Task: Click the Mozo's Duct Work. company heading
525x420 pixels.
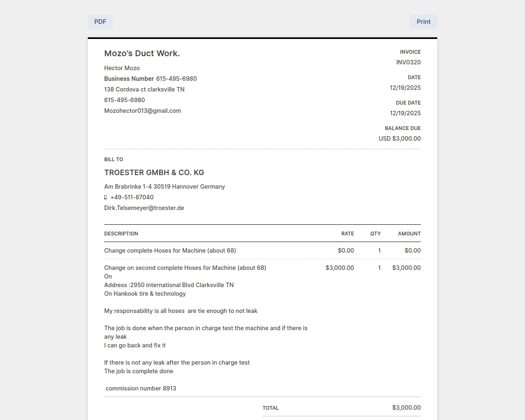Action: click(142, 53)
